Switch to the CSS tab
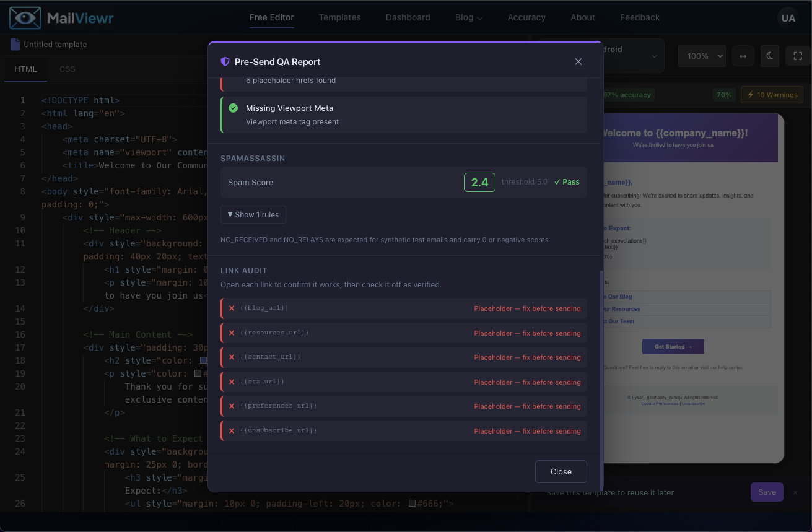The height and width of the screenshot is (532, 812). [x=68, y=69]
